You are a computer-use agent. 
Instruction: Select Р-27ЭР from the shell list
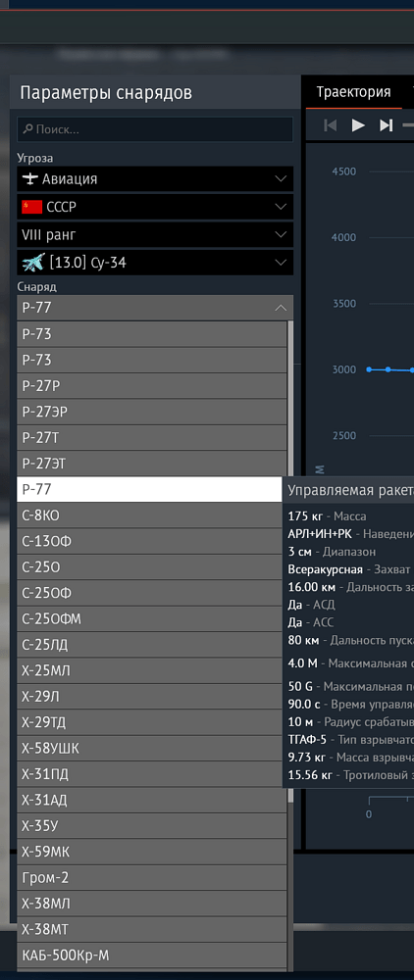[x=152, y=412]
